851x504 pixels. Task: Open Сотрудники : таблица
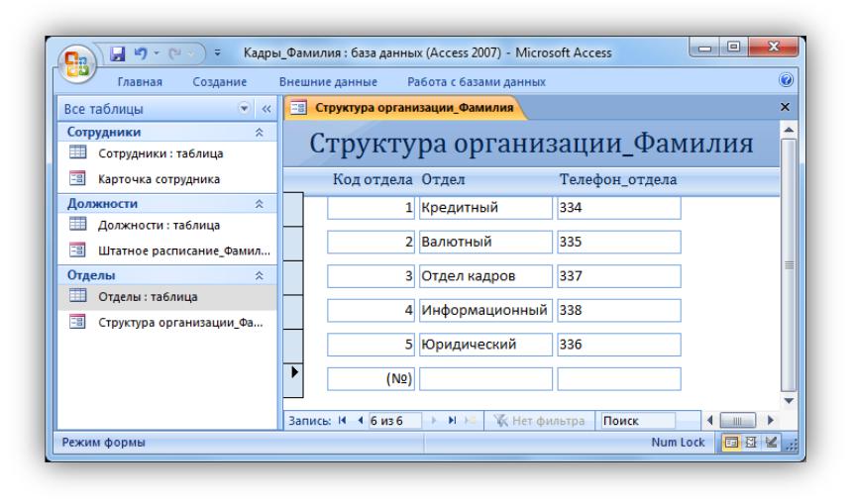point(167,153)
